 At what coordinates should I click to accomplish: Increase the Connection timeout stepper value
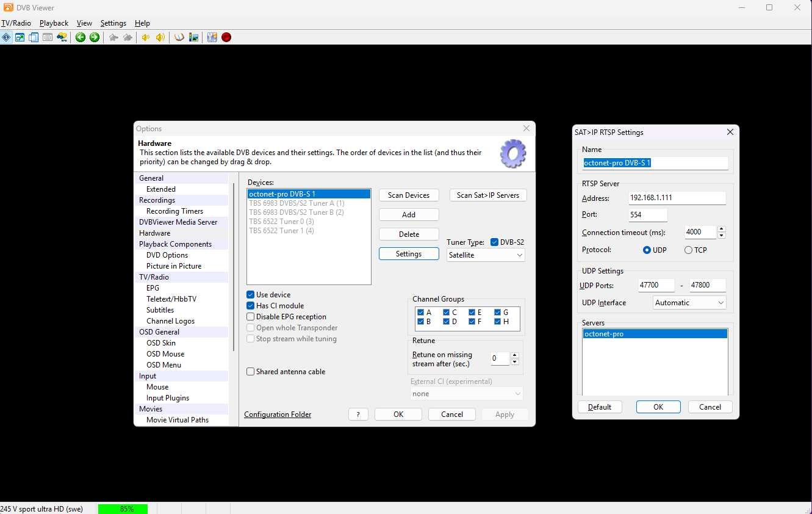tap(722, 230)
